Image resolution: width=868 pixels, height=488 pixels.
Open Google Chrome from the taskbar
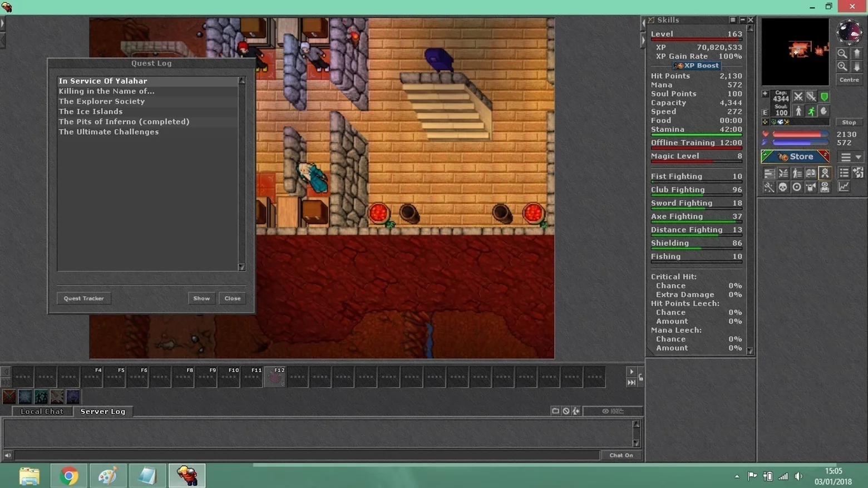[69, 476]
